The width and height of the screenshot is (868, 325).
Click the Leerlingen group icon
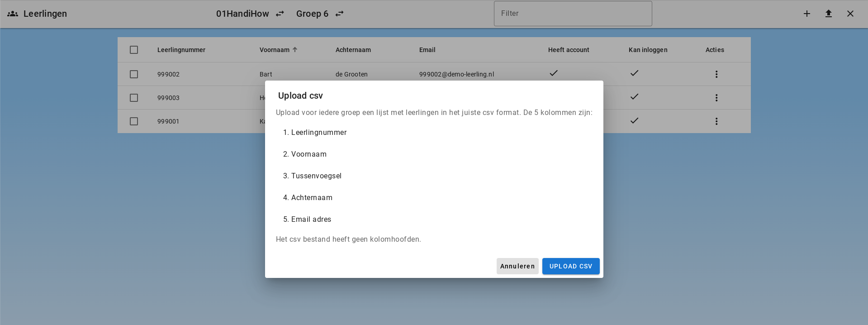pos(13,14)
